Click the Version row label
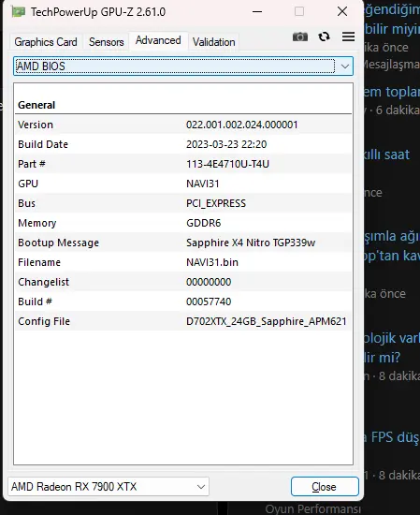 click(36, 125)
